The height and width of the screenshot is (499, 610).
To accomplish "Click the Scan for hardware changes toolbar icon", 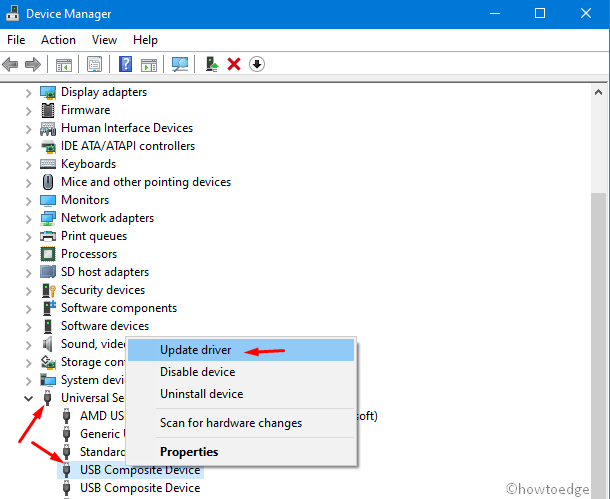I will click(x=180, y=64).
